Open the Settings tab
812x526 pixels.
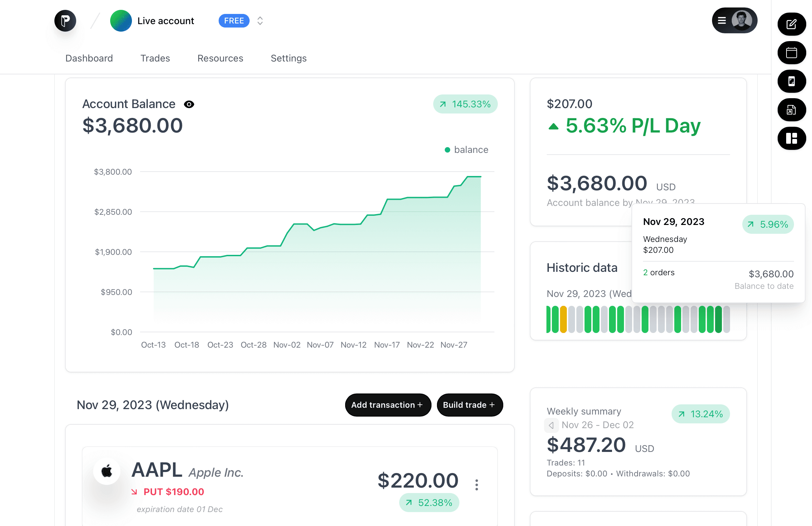coord(289,58)
